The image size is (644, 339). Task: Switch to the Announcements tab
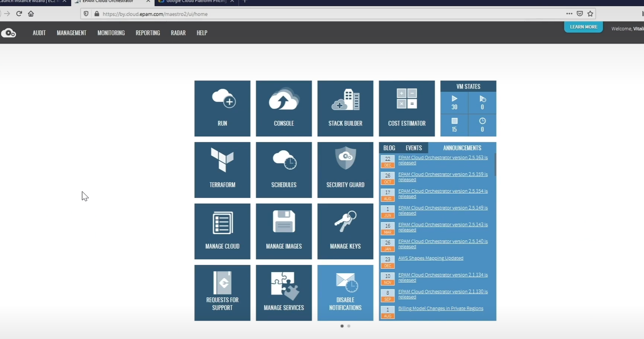(x=462, y=148)
